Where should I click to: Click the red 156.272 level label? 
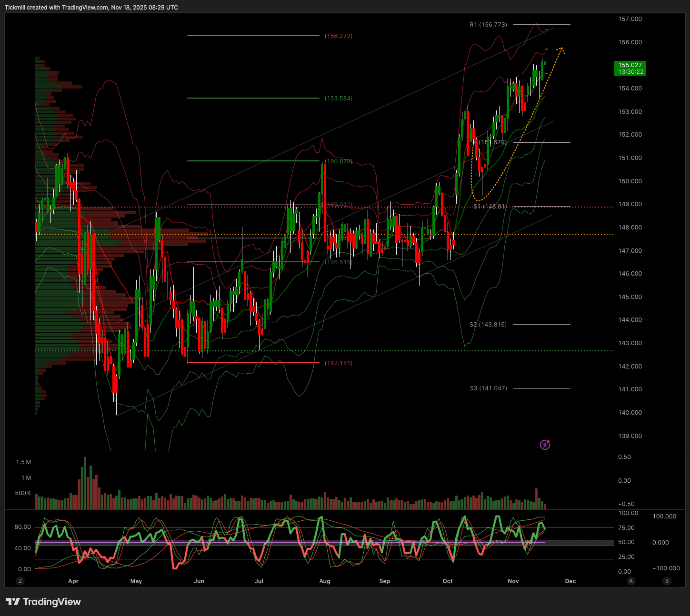[x=339, y=36]
